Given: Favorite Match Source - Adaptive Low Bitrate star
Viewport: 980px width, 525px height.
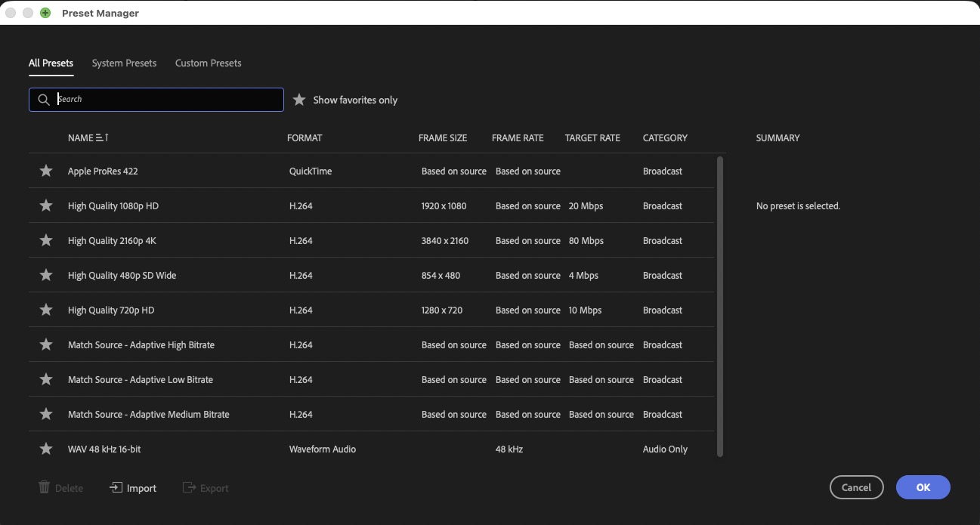Looking at the screenshot, I should pyautogui.click(x=46, y=379).
